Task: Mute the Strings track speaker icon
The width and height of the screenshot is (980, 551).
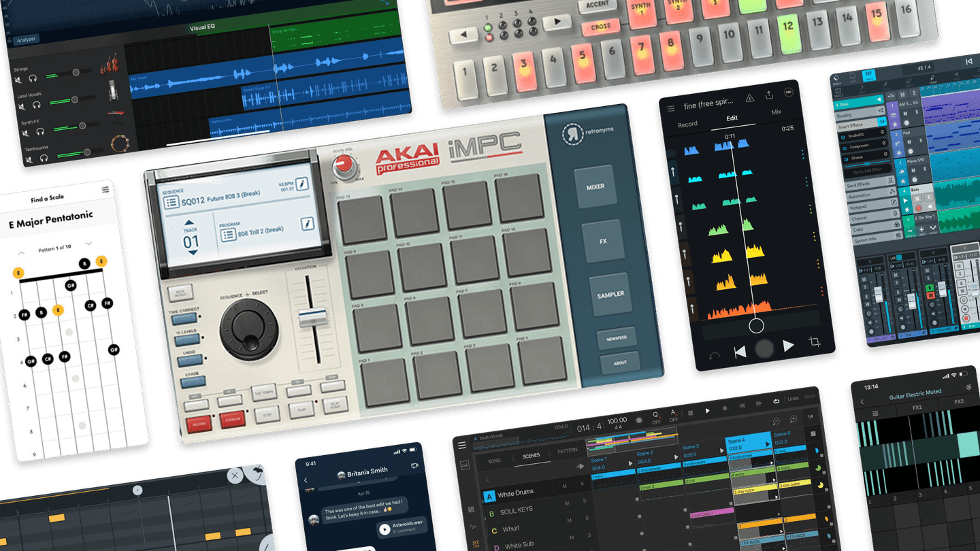Action: pyautogui.click(x=18, y=80)
